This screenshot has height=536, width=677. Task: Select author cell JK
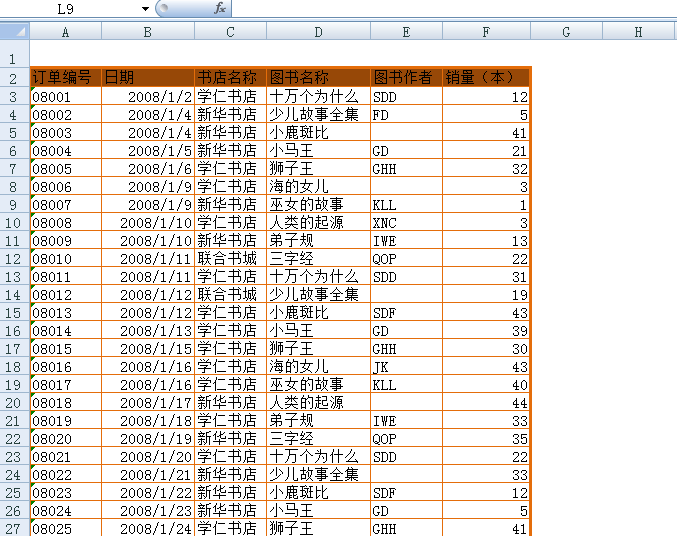(x=406, y=366)
